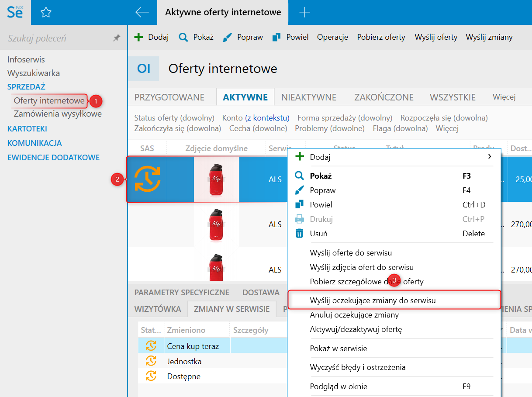This screenshot has width=532, height=397.
Task: Click Pobierz oferty in toolbar
Action: point(381,37)
